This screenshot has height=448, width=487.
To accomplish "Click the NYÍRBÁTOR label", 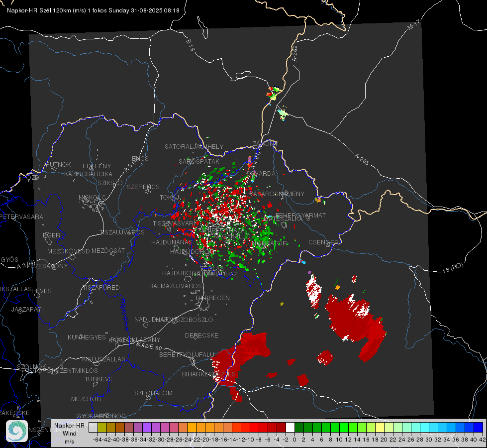I will coord(269,243).
